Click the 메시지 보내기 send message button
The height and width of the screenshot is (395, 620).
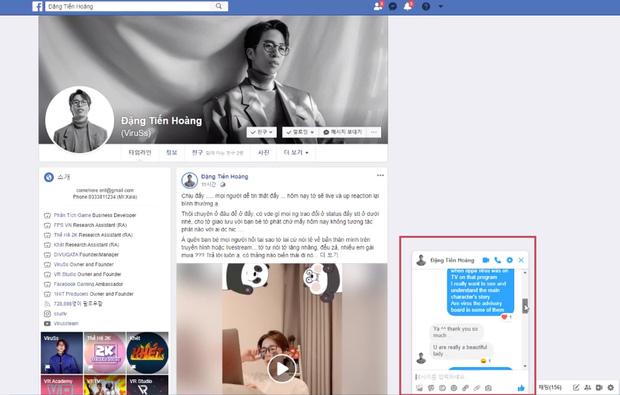coord(343,132)
